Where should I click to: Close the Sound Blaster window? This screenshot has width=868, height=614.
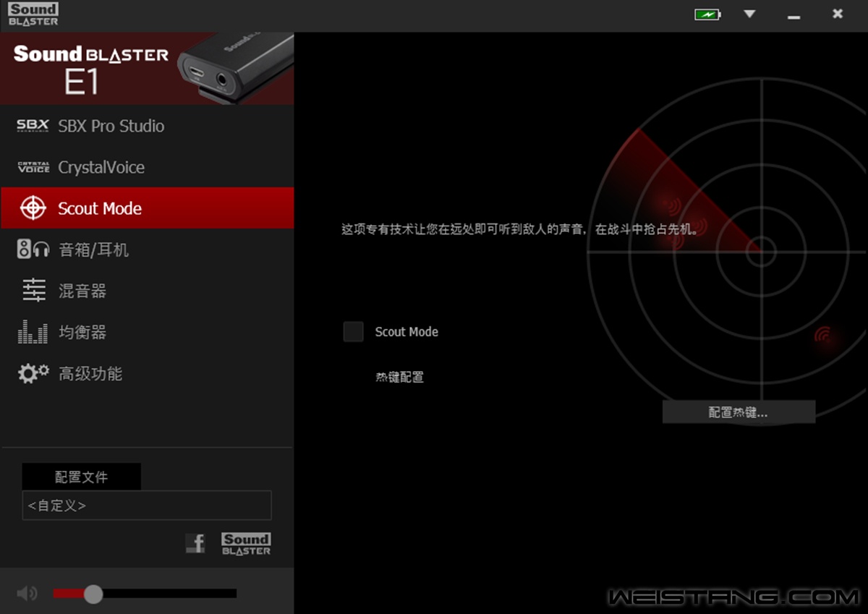(838, 14)
